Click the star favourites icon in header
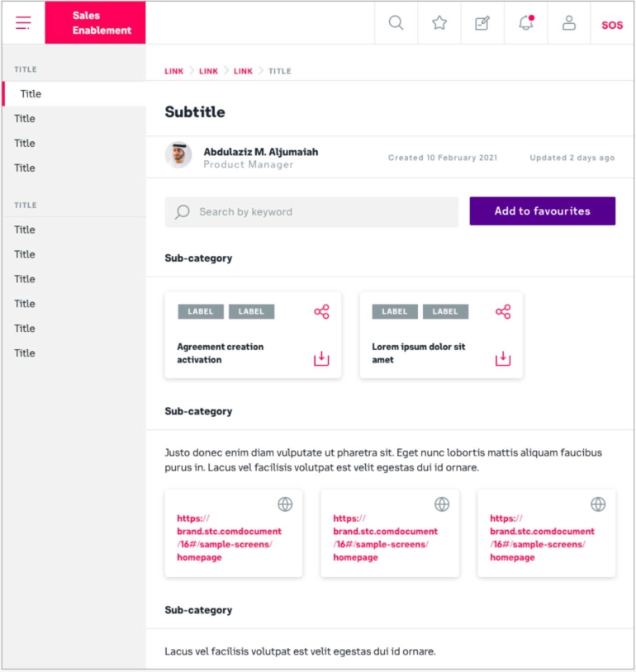 (439, 23)
